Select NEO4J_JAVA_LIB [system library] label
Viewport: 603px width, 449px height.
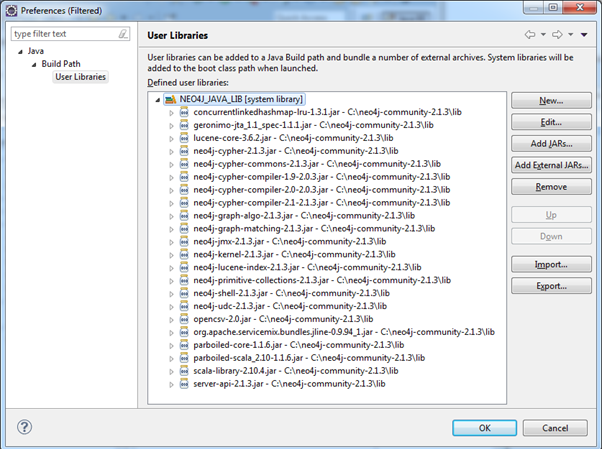pyautogui.click(x=241, y=99)
